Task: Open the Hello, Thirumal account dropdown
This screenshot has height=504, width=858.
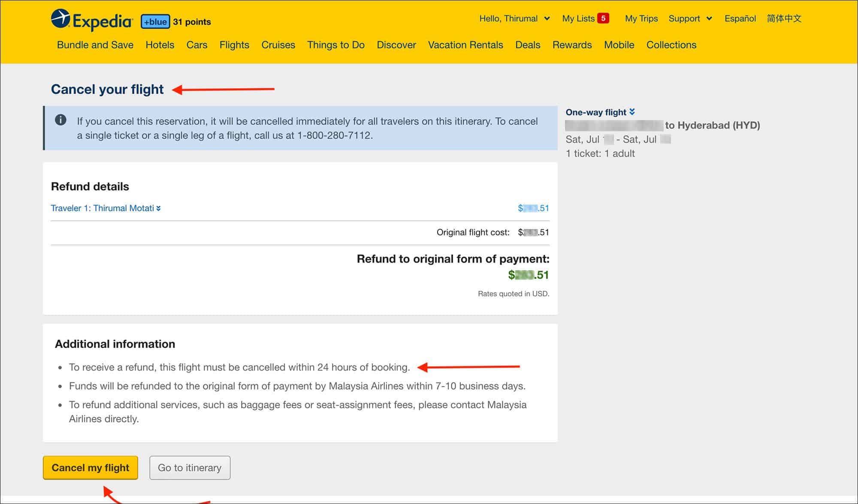Action: coord(514,18)
